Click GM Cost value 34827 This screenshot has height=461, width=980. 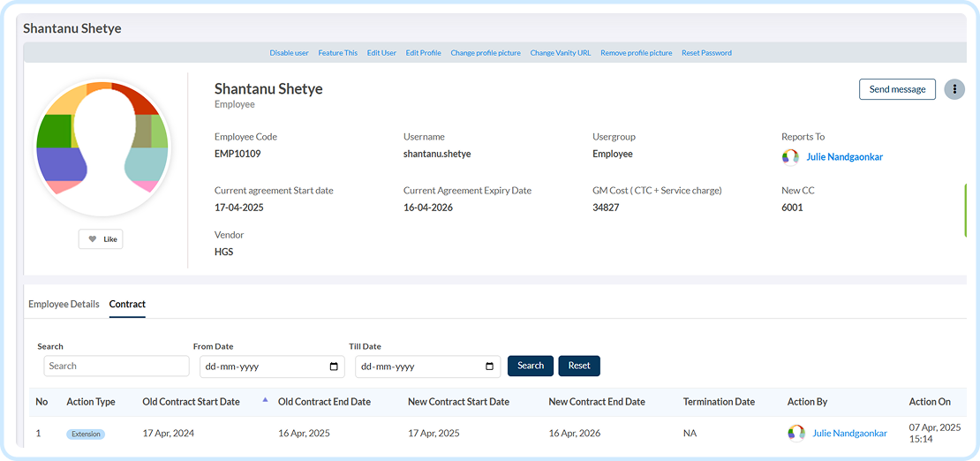click(x=606, y=208)
